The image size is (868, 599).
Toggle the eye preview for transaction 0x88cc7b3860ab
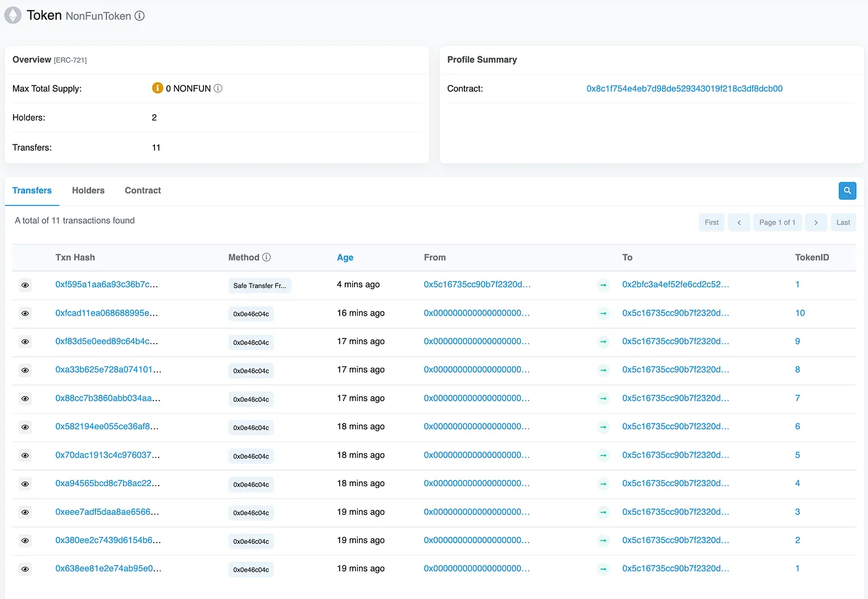[x=25, y=399]
